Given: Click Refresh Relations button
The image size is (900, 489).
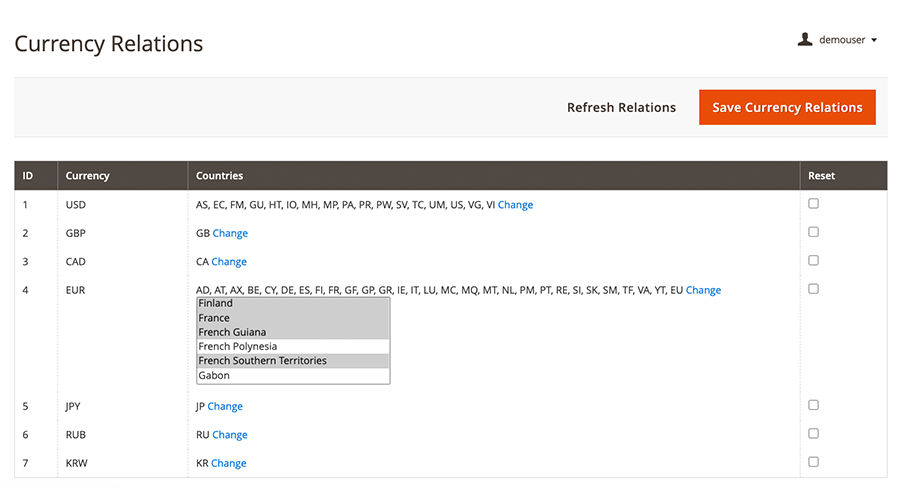Looking at the screenshot, I should click(x=621, y=107).
